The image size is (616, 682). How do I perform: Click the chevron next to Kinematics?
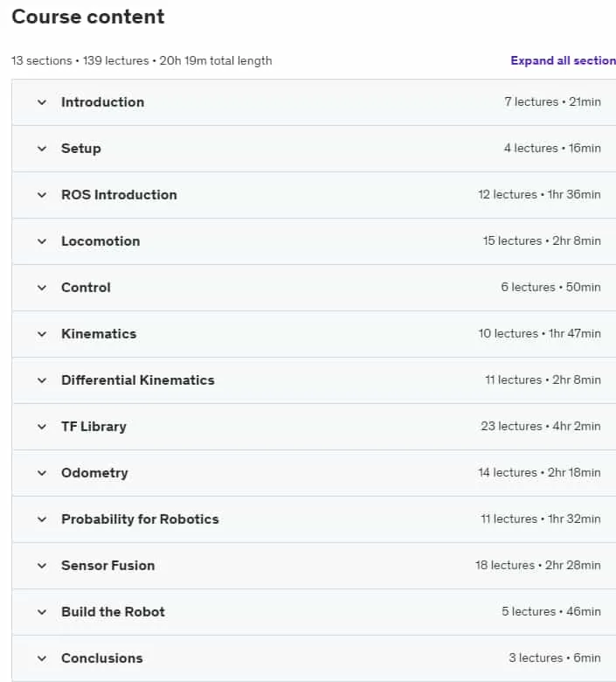42,335
